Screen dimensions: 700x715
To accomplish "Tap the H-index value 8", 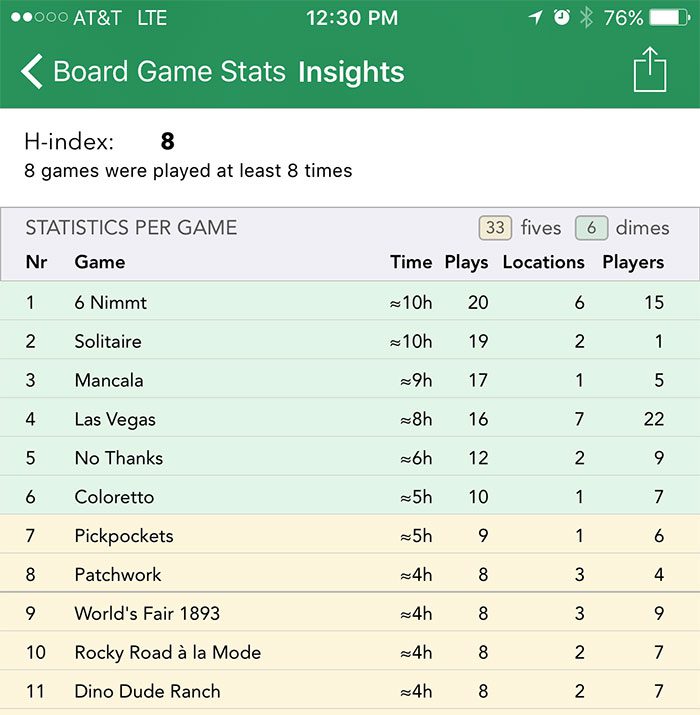I will click(x=167, y=141).
